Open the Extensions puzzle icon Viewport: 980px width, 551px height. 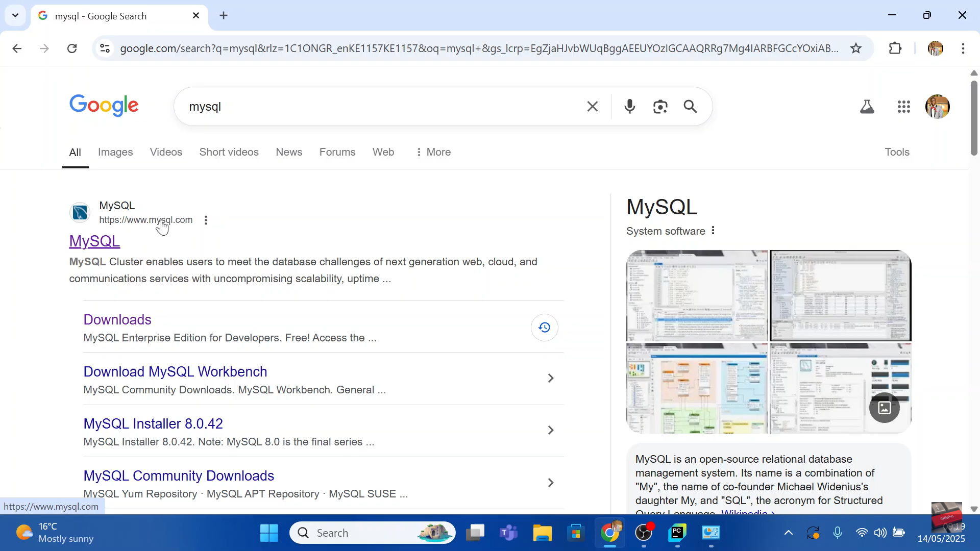coord(895,48)
